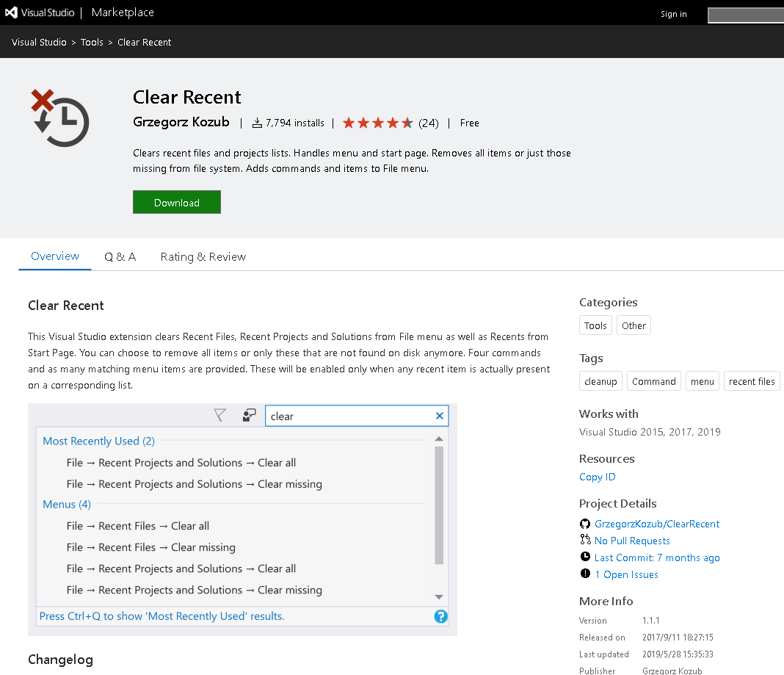This screenshot has width=784, height=675.
Task: Click Most Recently Used (2) group header
Action: click(x=98, y=441)
